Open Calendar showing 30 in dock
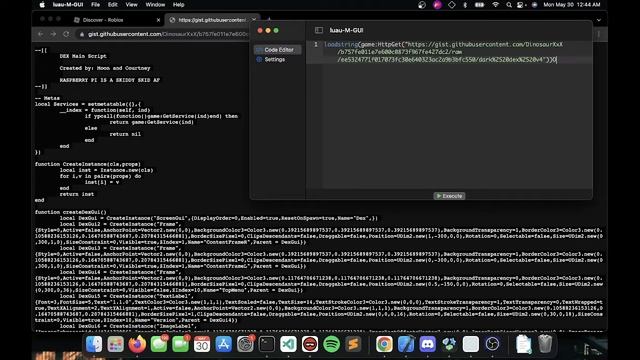The image size is (640, 360). tap(202, 344)
